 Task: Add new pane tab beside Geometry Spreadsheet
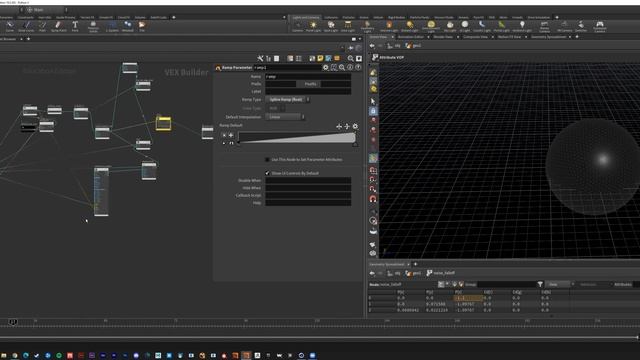coord(416,264)
